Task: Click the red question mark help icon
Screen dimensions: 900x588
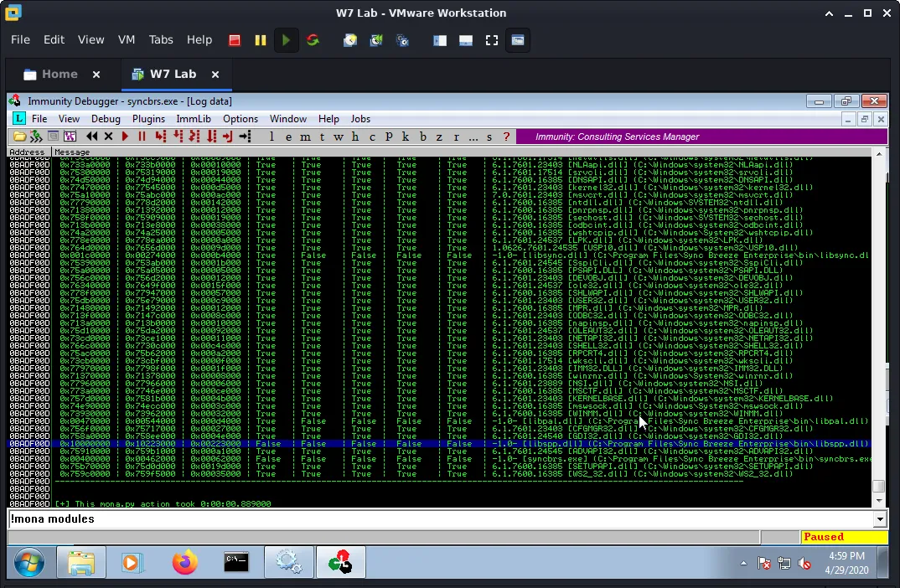Action: pyautogui.click(x=505, y=137)
